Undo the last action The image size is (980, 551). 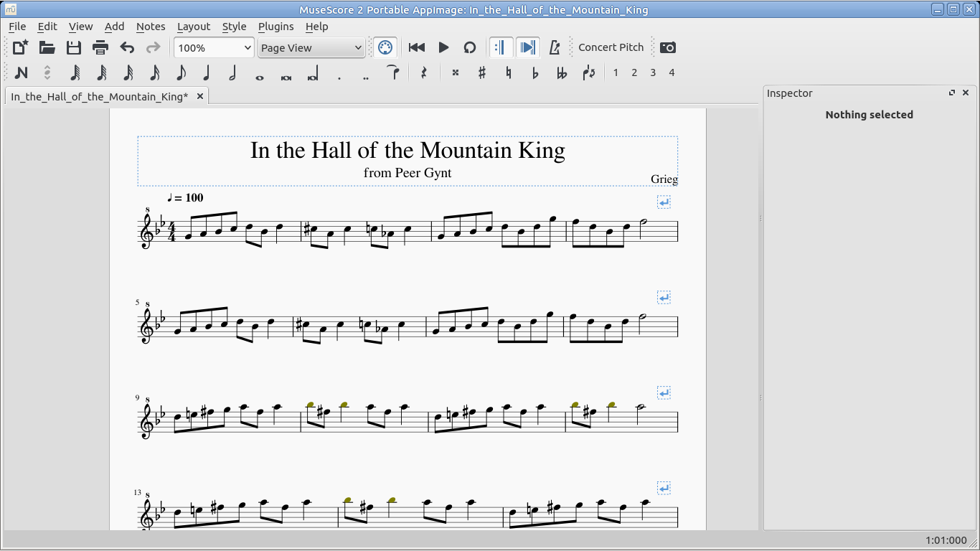tap(127, 47)
